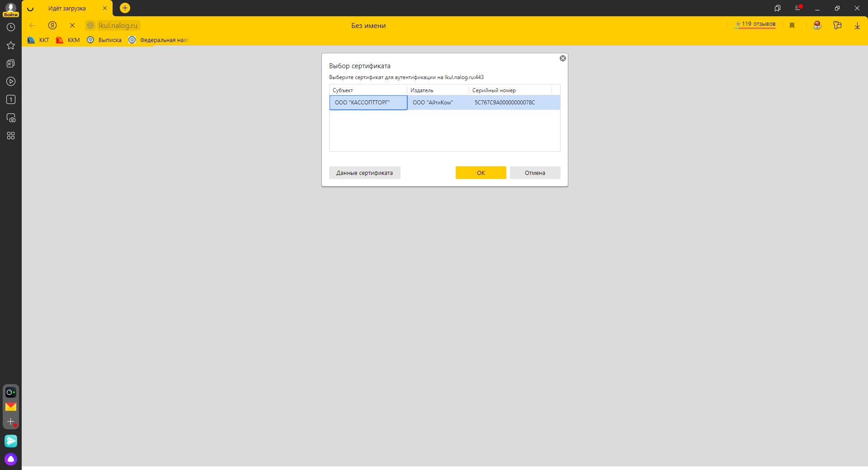Add page to bookmarks flag icon

pos(792,26)
